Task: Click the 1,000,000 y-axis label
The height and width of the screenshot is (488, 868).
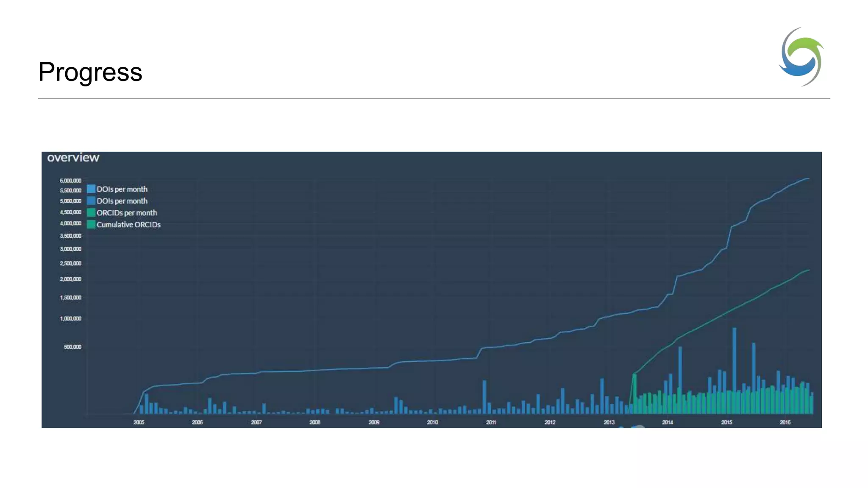Action: tap(70, 319)
